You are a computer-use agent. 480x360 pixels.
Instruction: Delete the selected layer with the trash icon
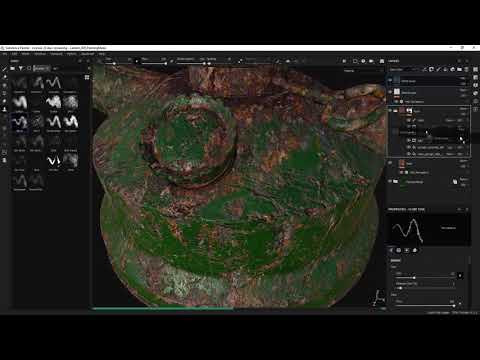[x=466, y=69]
